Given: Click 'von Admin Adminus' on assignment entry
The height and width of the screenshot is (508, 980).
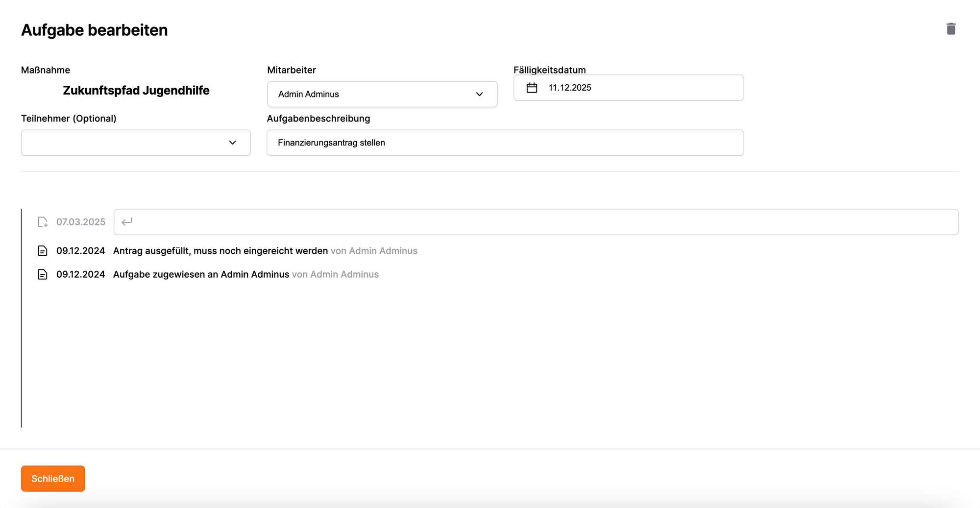Looking at the screenshot, I should [x=336, y=274].
